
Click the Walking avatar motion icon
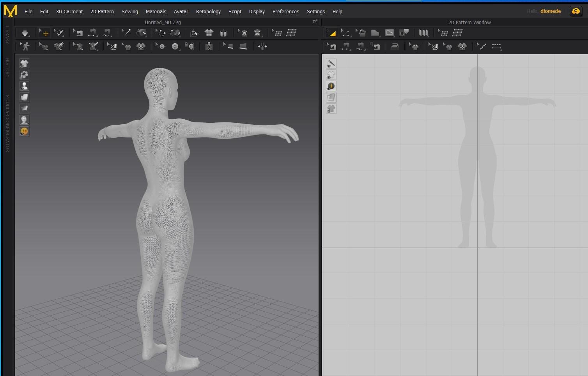(26, 47)
